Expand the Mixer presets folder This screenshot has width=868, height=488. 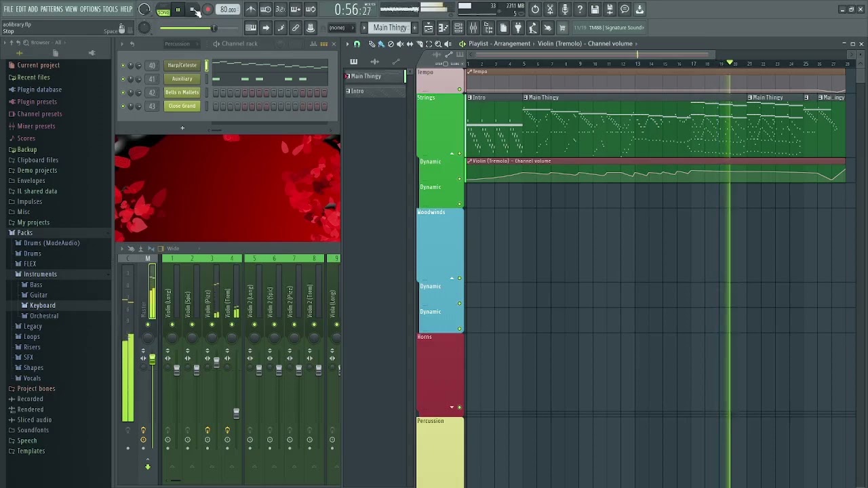click(x=36, y=126)
